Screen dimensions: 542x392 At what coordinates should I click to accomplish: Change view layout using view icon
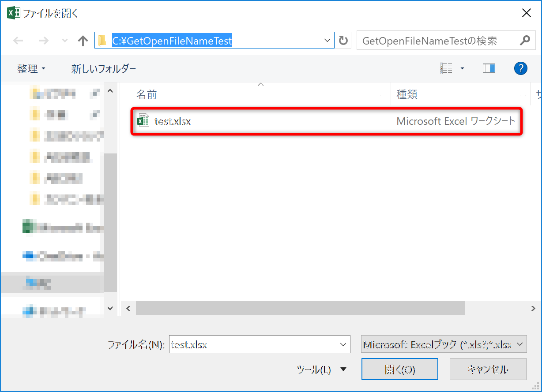pos(446,68)
